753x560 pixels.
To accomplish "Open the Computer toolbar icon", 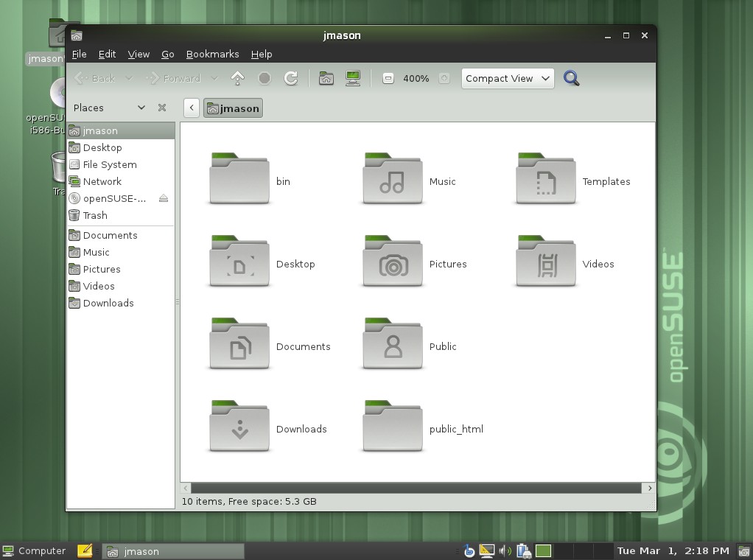I will click(x=353, y=78).
